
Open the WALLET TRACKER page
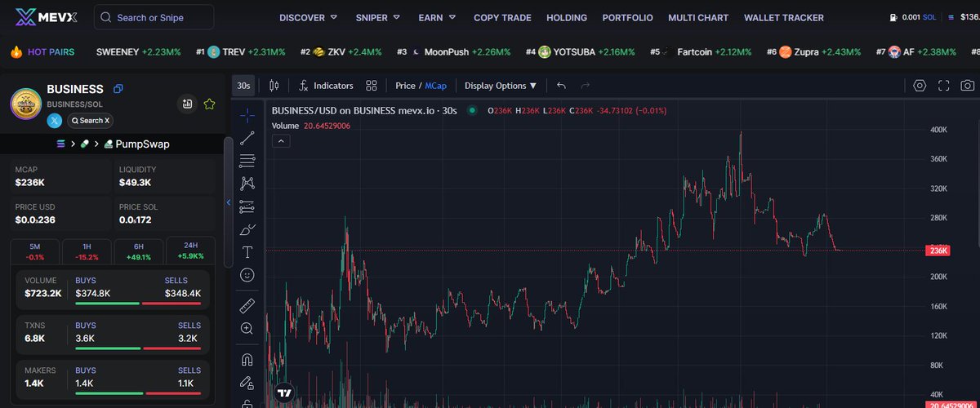(x=784, y=17)
